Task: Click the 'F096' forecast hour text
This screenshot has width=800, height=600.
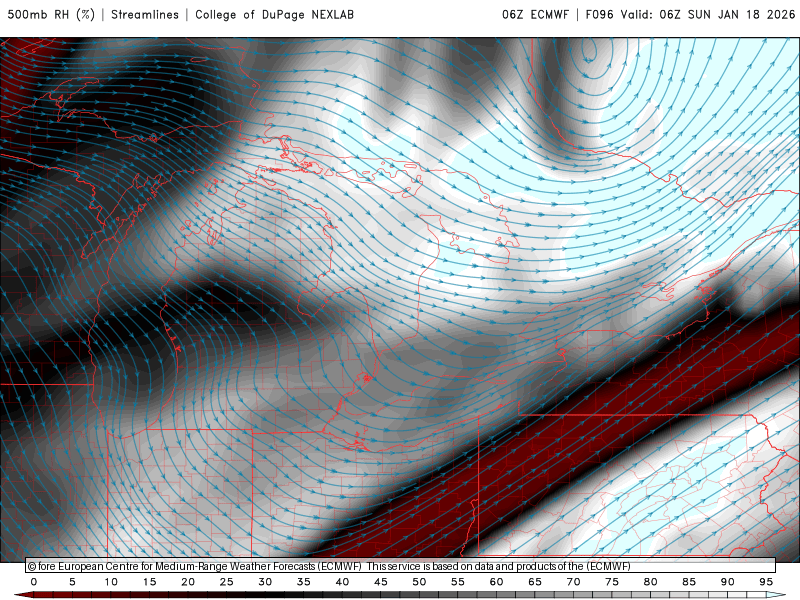Action: tap(599, 14)
